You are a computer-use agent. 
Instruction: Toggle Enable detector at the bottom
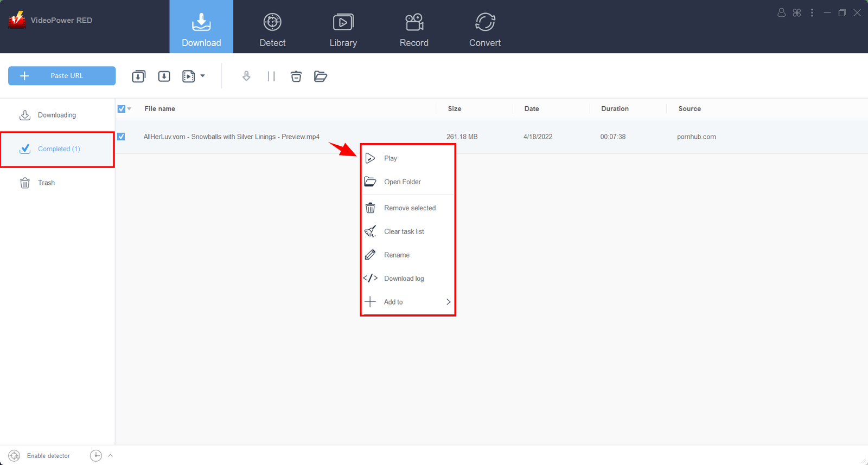coord(48,456)
